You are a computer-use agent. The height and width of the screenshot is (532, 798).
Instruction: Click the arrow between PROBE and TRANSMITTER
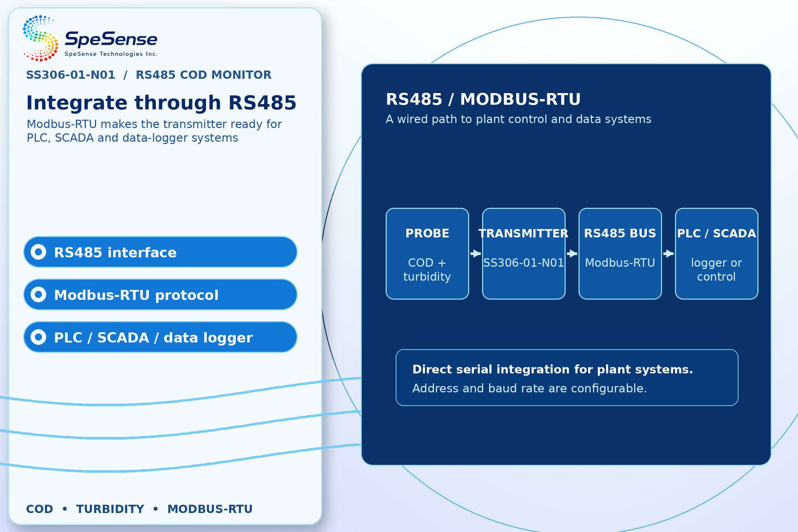click(476, 253)
